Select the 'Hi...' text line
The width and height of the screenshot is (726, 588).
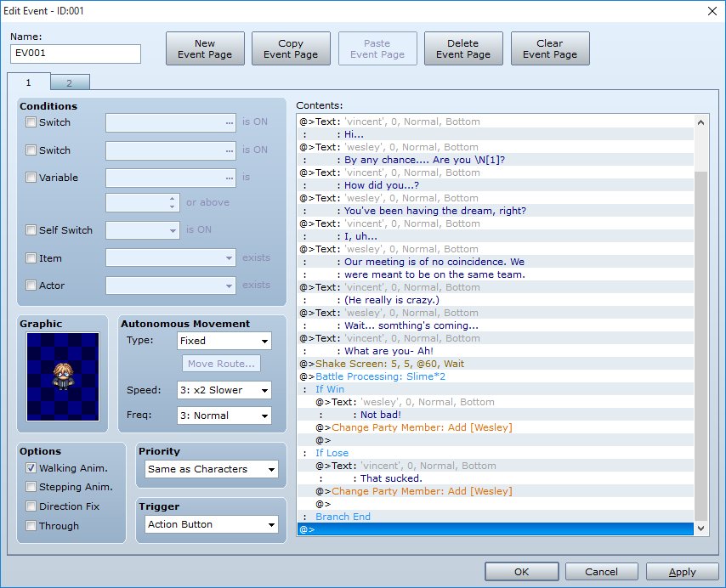(x=496, y=134)
